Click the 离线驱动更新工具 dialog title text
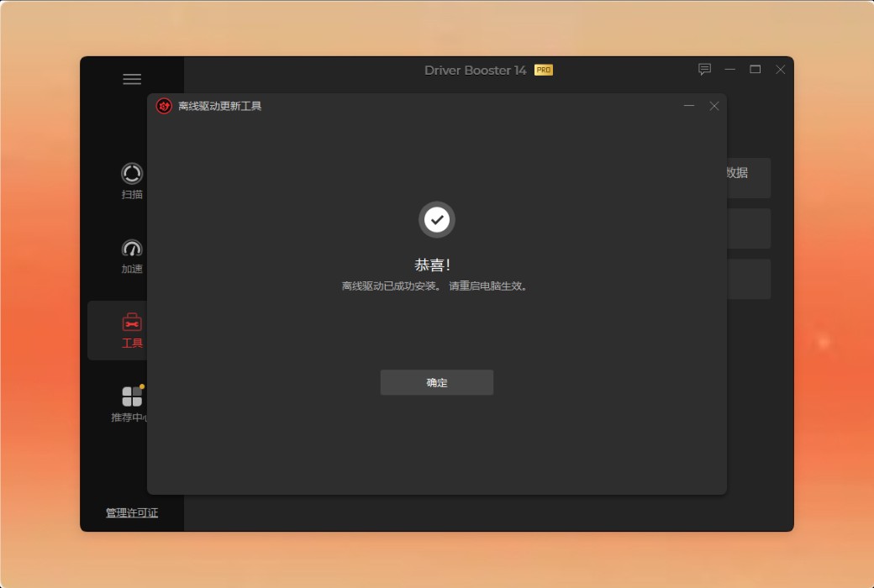The width and height of the screenshot is (874, 588). coord(219,106)
